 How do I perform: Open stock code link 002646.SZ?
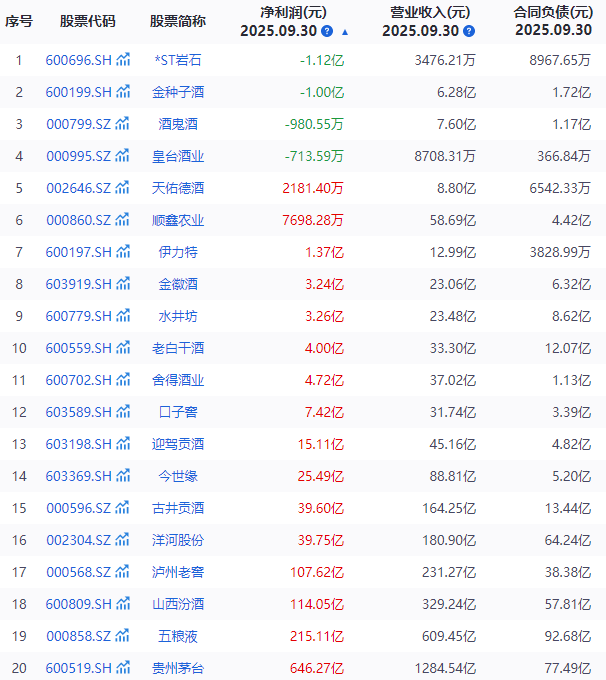click(79, 188)
